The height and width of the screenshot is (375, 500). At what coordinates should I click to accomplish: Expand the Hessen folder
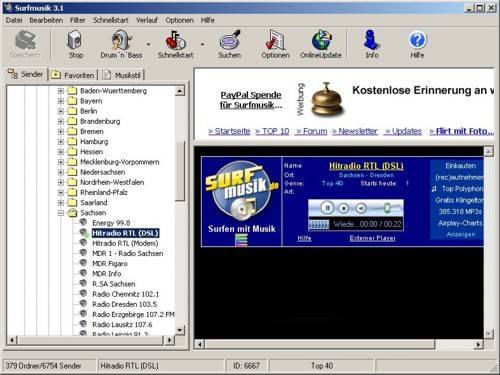(61, 152)
